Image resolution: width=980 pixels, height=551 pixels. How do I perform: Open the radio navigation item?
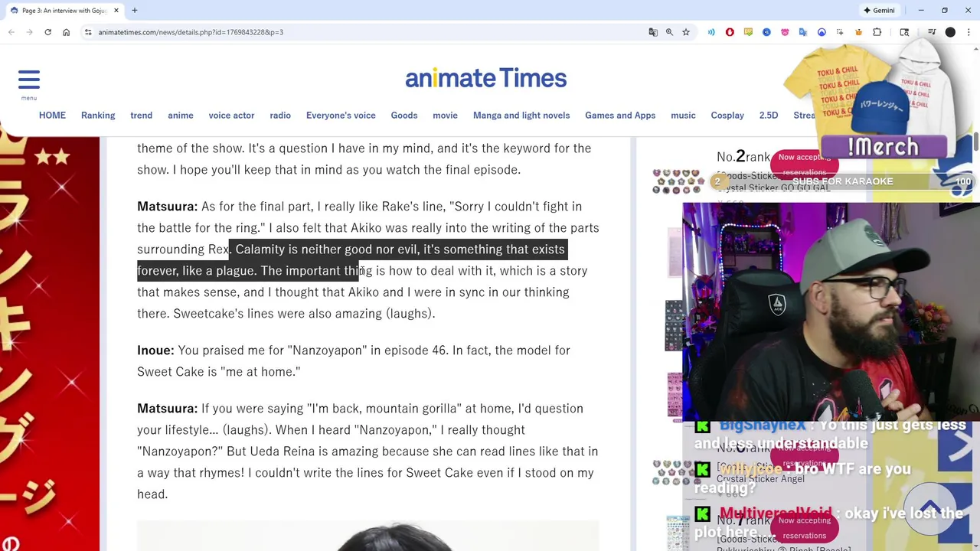[x=280, y=115]
